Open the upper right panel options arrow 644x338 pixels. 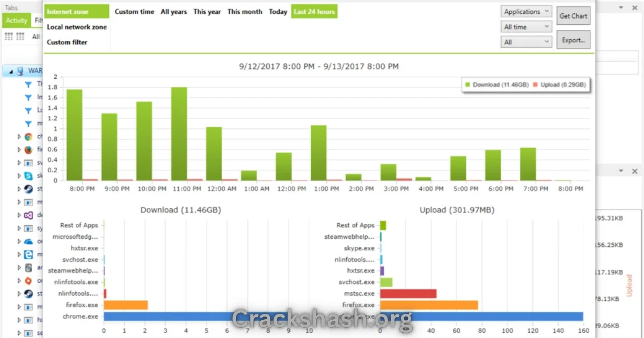pos(621,8)
